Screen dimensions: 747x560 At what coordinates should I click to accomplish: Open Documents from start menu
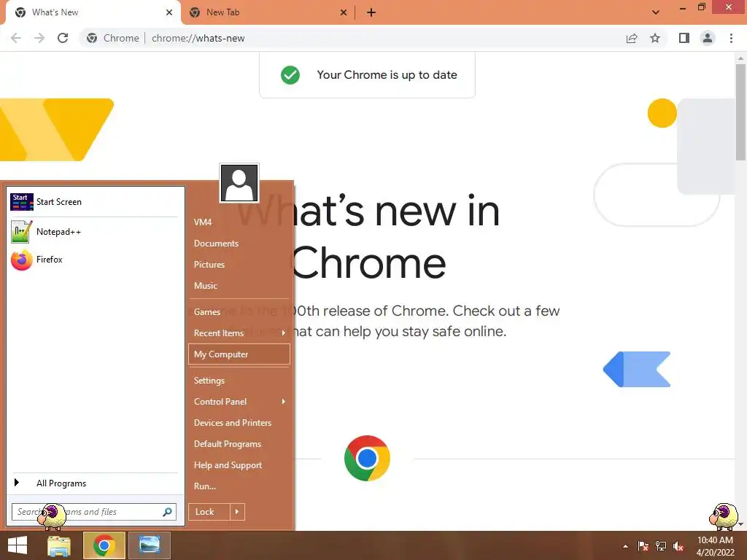239,244
